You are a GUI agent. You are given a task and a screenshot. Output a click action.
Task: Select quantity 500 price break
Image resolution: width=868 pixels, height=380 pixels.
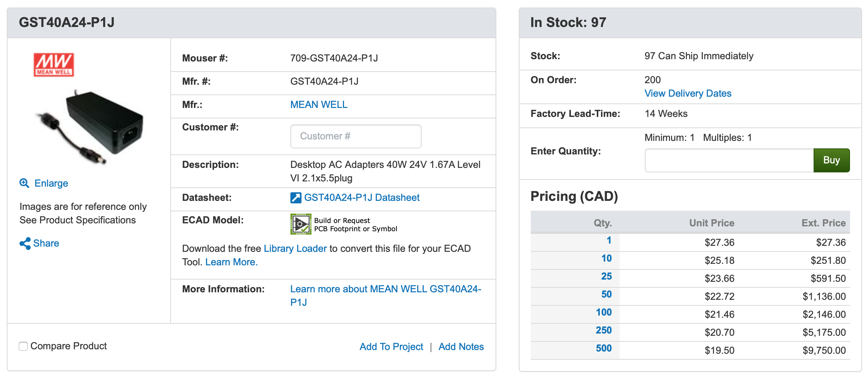pos(604,348)
